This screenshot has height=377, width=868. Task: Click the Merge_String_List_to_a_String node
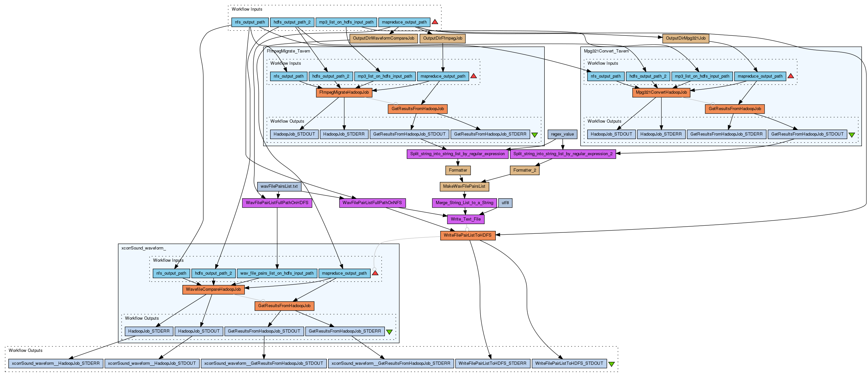pyautogui.click(x=464, y=203)
